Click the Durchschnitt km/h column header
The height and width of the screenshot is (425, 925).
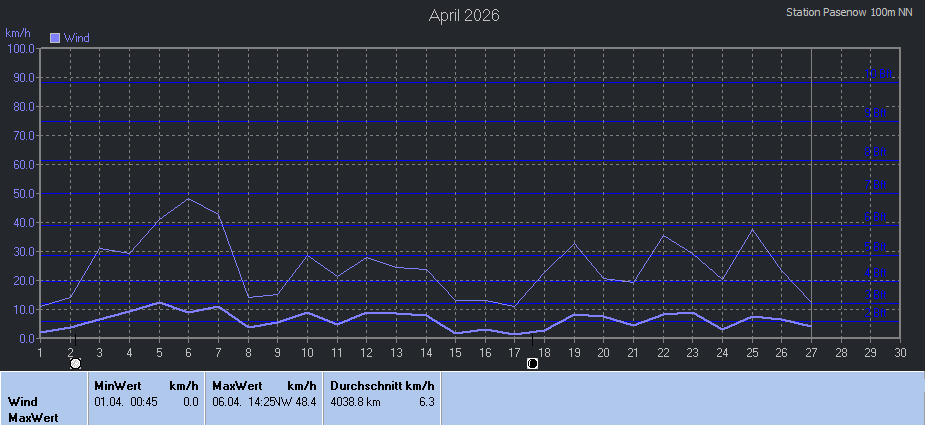click(382, 385)
